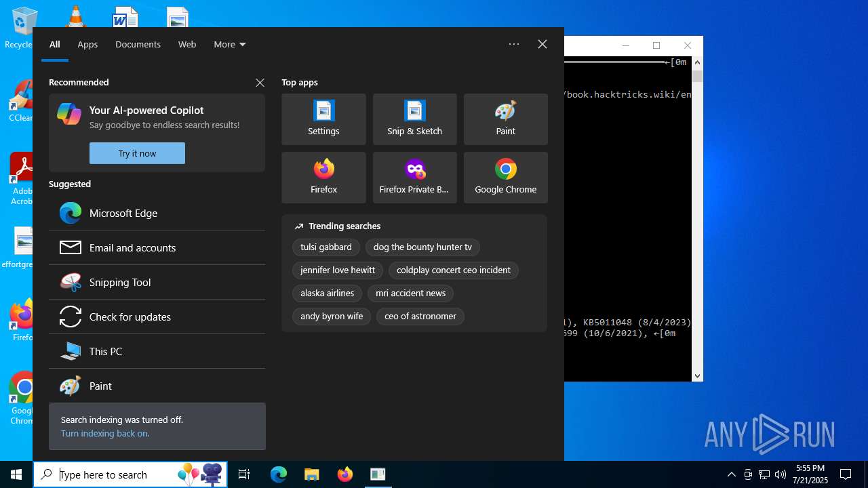Dismiss the Recommended section
The width and height of the screenshot is (868, 488).
(x=260, y=83)
